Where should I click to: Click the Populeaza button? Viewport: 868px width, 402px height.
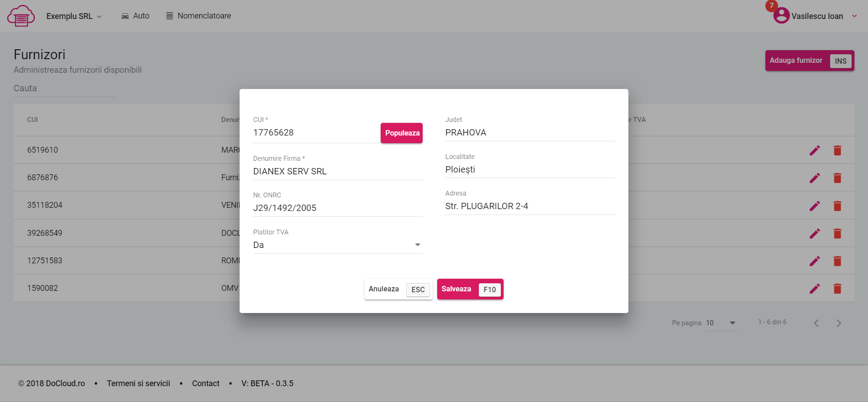(x=401, y=133)
